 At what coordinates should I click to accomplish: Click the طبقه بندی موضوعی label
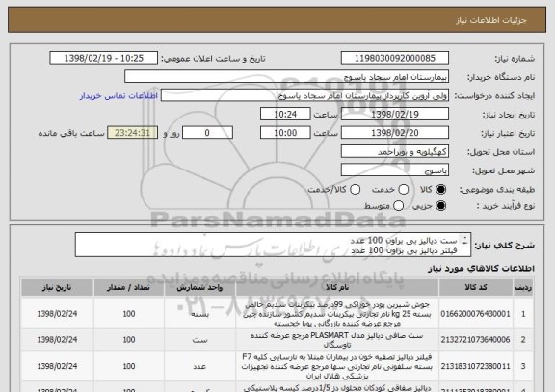(x=497, y=190)
